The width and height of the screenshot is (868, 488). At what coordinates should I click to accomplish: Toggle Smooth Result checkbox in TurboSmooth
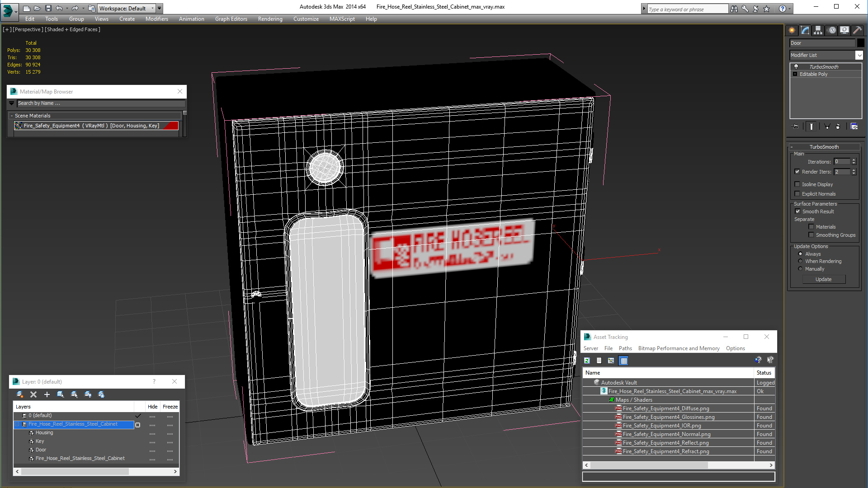797,211
